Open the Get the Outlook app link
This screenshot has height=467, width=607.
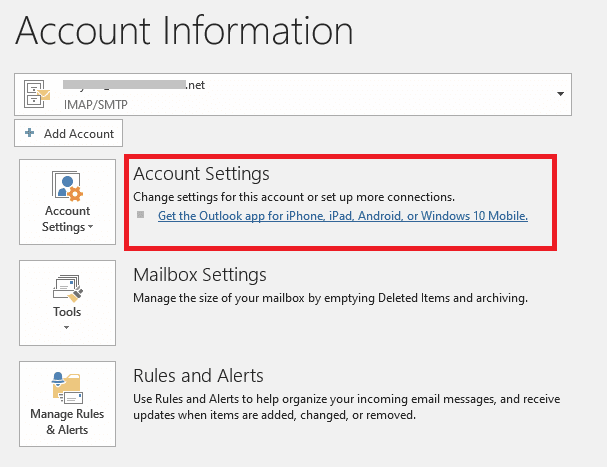pyautogui.click(x=343, y=215)
